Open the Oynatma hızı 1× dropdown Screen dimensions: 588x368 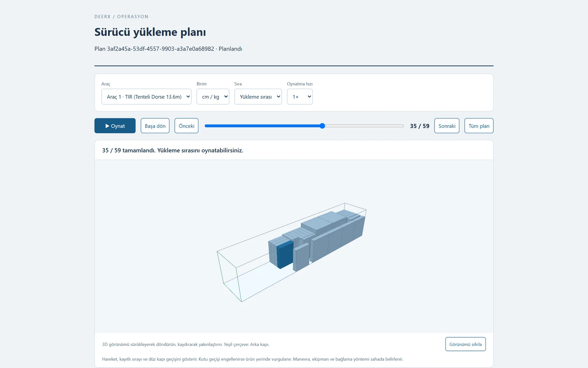pos(300,97)
